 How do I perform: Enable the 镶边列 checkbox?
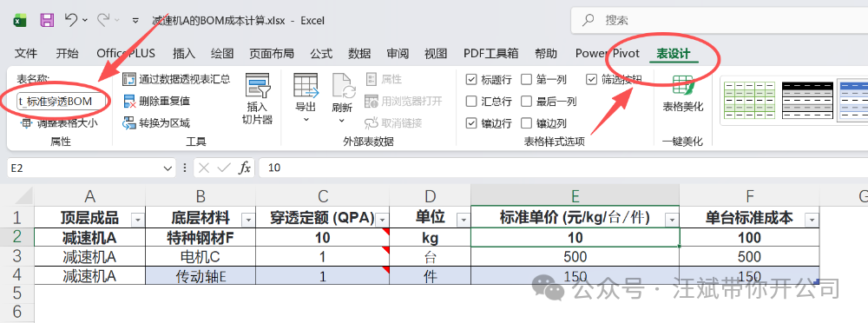[527, 123]
